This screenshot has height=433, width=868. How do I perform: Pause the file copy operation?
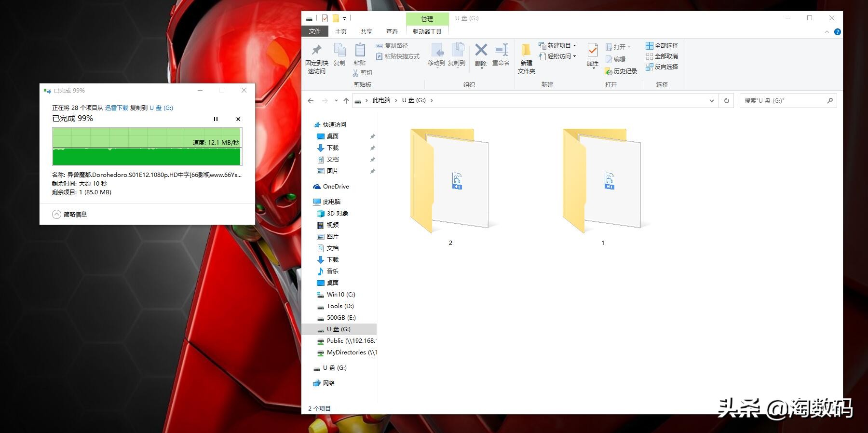pyautogui.click(x=216, y=119)
